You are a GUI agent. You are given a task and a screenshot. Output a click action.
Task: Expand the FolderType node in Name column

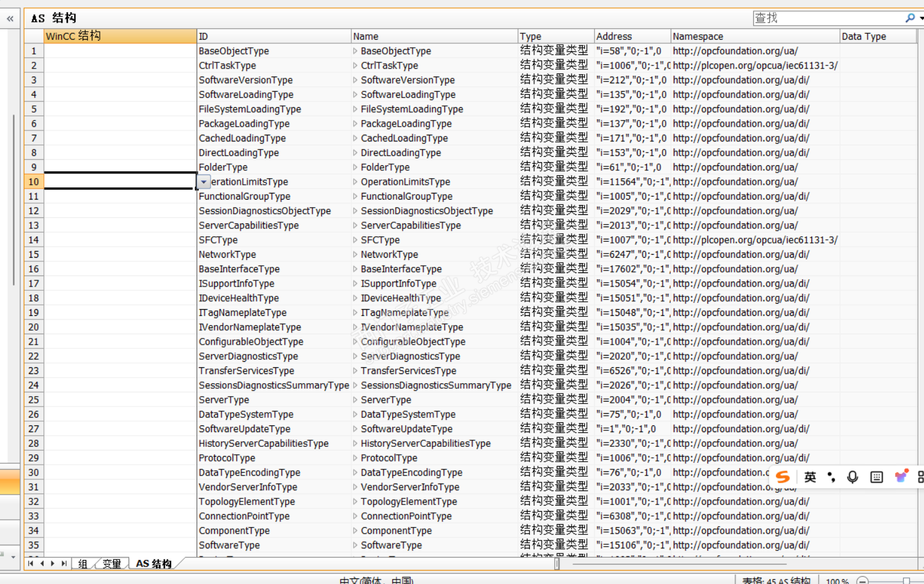point(356,168)
